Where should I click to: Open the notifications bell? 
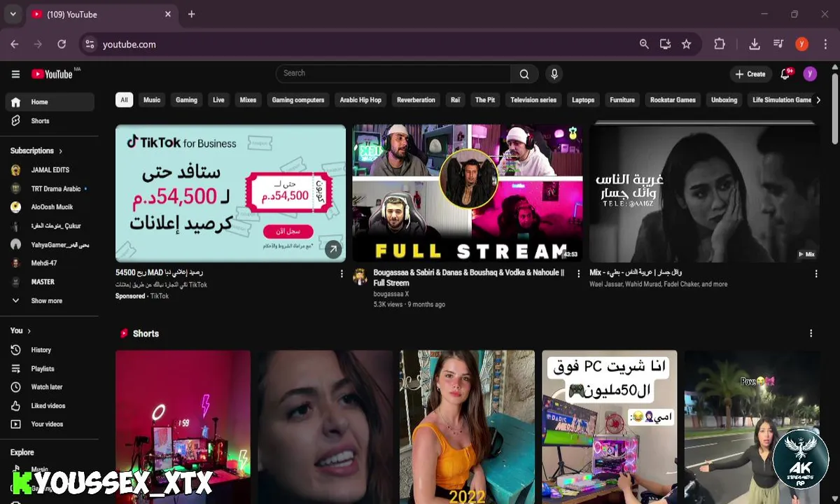(x=785, y=74)
